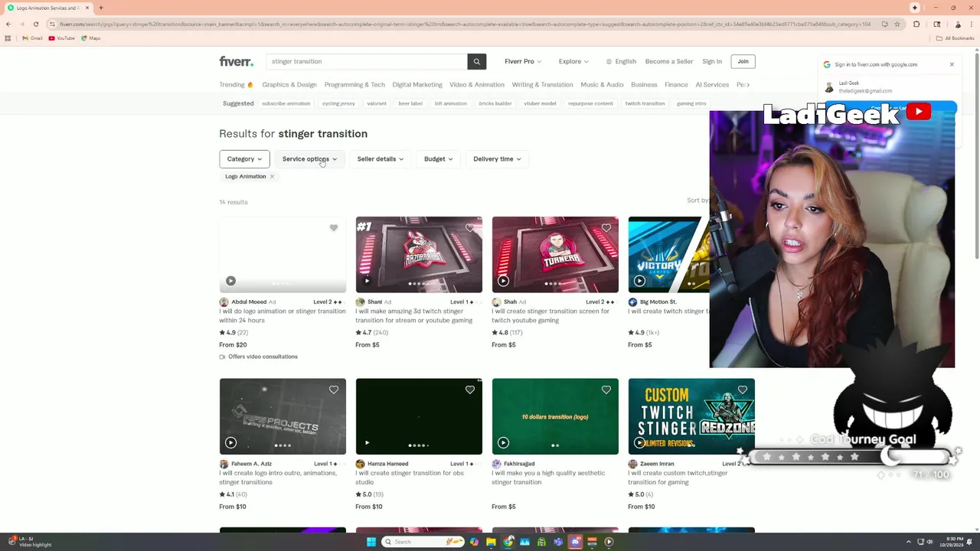The width and height of the screenshot is (980, 551).
Task: Open Digital Marketing category
Action: 417,85
